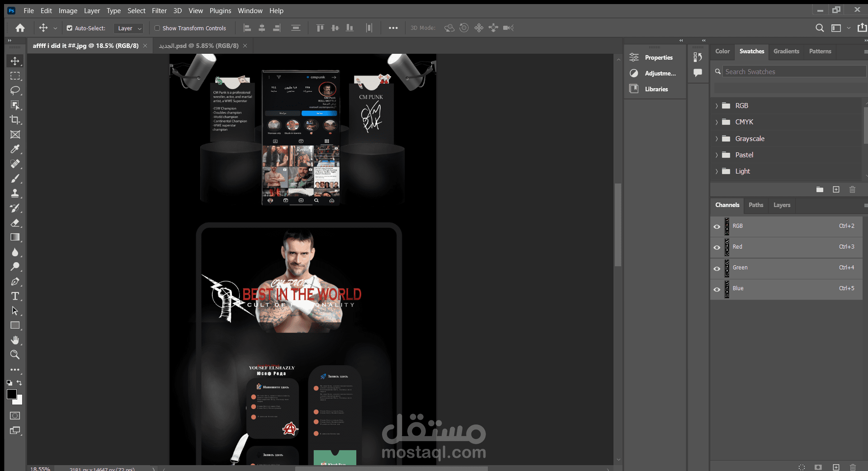Select the Dodge tool
Screen dimensions: 868x471
point(15,267)
